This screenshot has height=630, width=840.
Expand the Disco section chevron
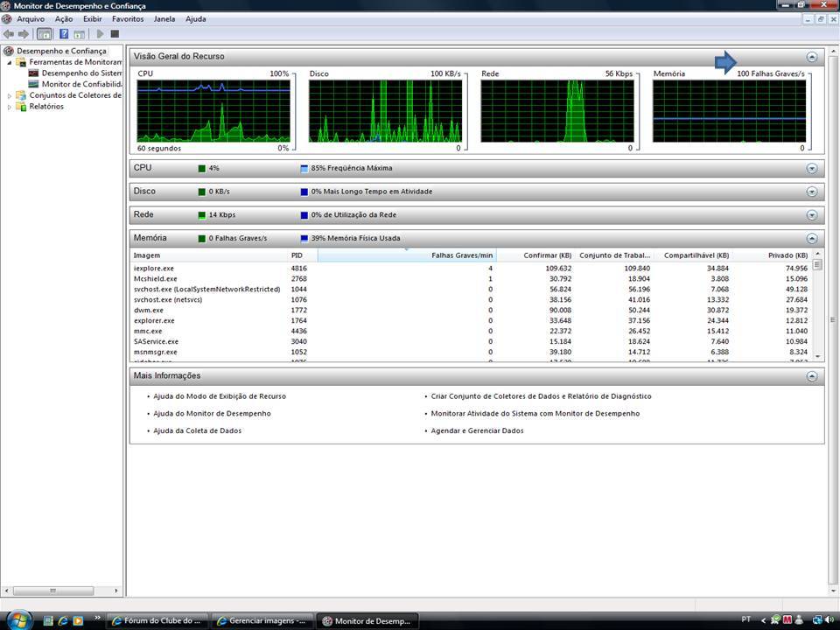click(x=812, y=192)
